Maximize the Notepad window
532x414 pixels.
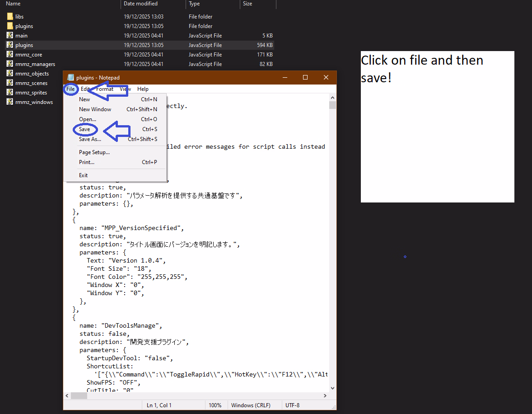click(x=305, y=77)
